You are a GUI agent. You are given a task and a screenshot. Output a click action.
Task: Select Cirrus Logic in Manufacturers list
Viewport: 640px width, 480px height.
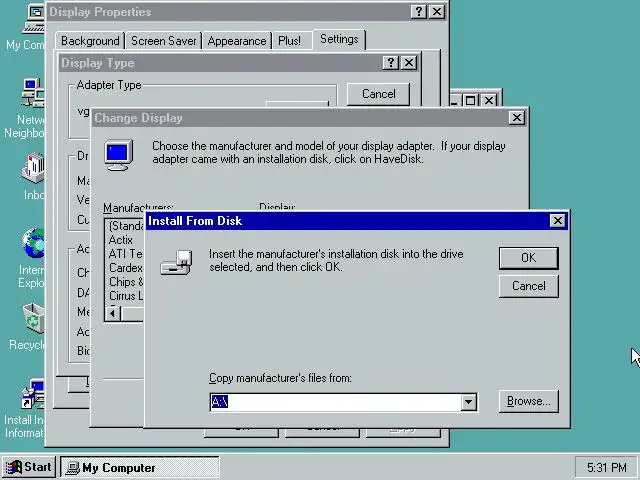(x=126, y=296)
